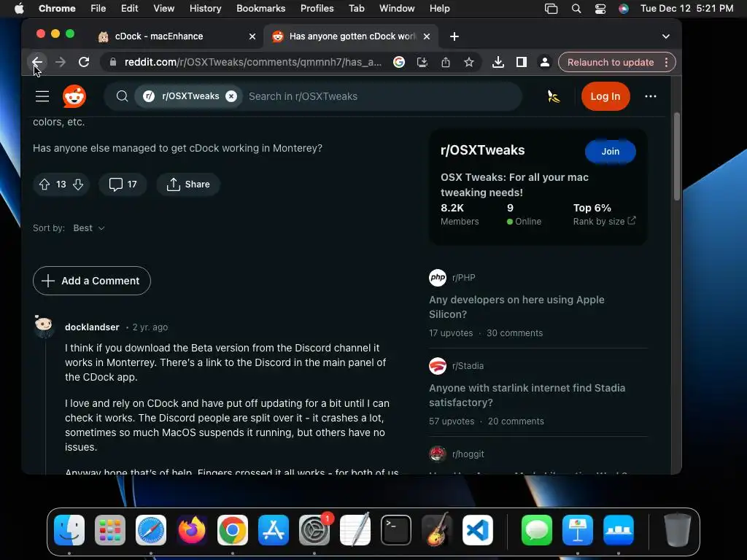This screenshot has width=747, height=560.
Task: Open a new Chrome tab
Action: point(454,36)
